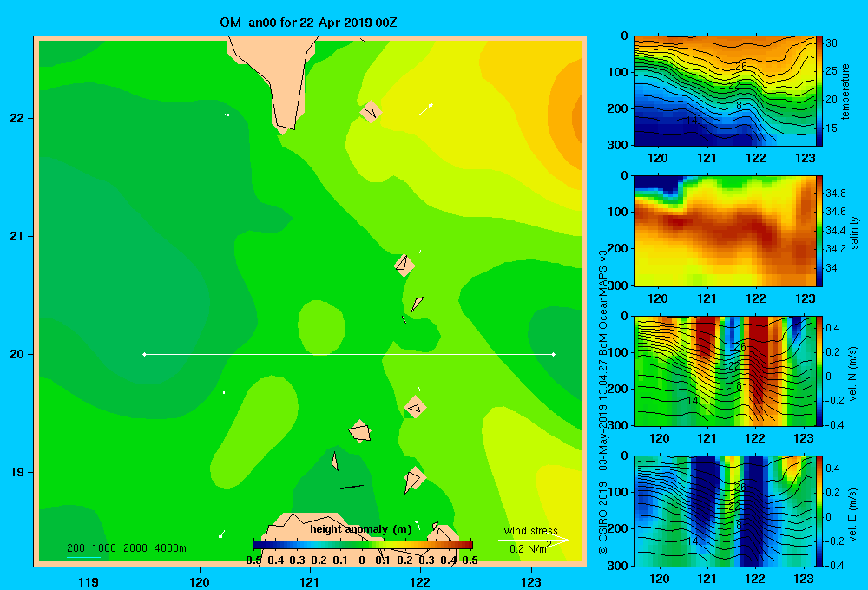This screenshot has height=590, width=868.
Task: Click the 34.8 tick on salinity colorbar
Action: click(836, 193)
